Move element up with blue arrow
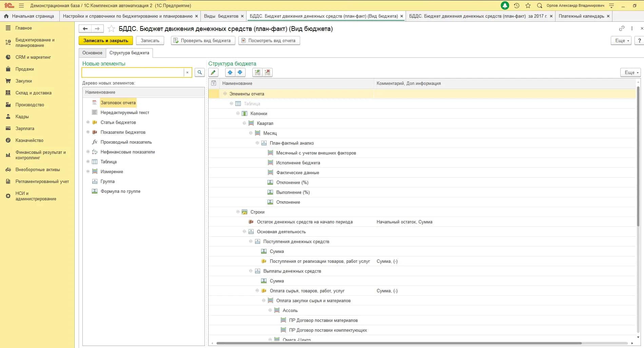Viewport: 644px width, 348px height. tap(230, 72)
